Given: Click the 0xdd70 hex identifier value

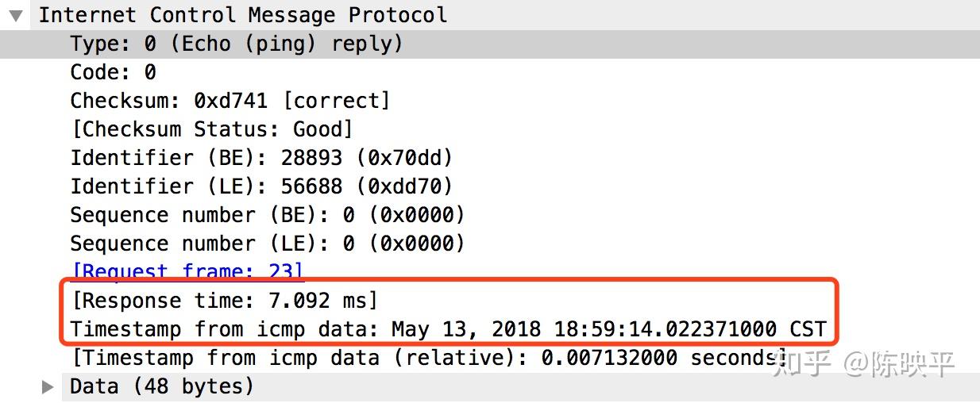Looking at the screenshot, I should click(x=404, y=186).
